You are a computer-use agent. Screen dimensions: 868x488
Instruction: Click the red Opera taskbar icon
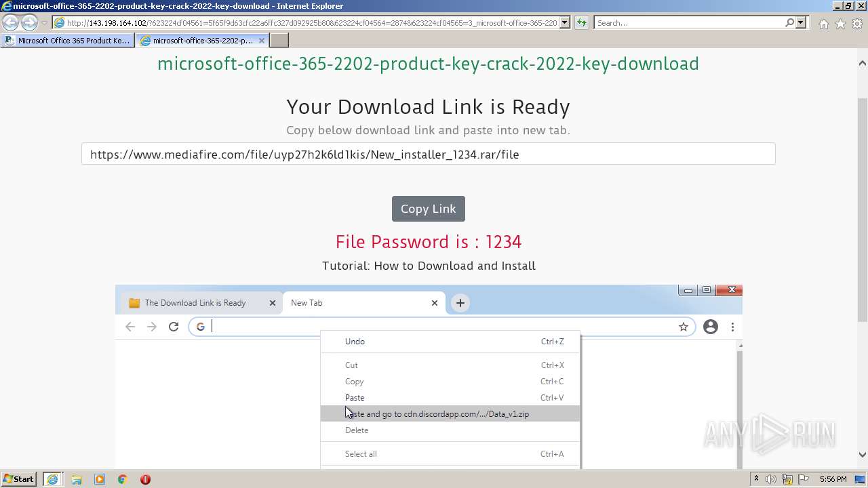[145, 479]
